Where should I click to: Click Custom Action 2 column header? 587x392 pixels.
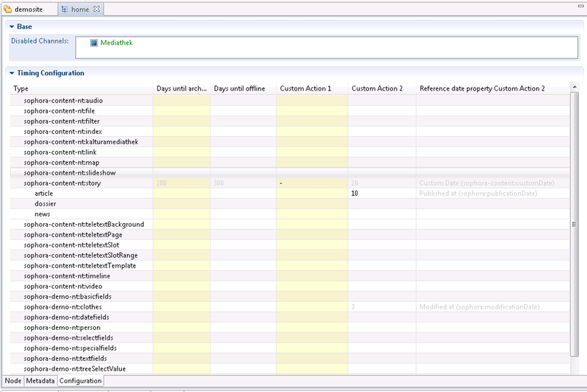point(382,89)
